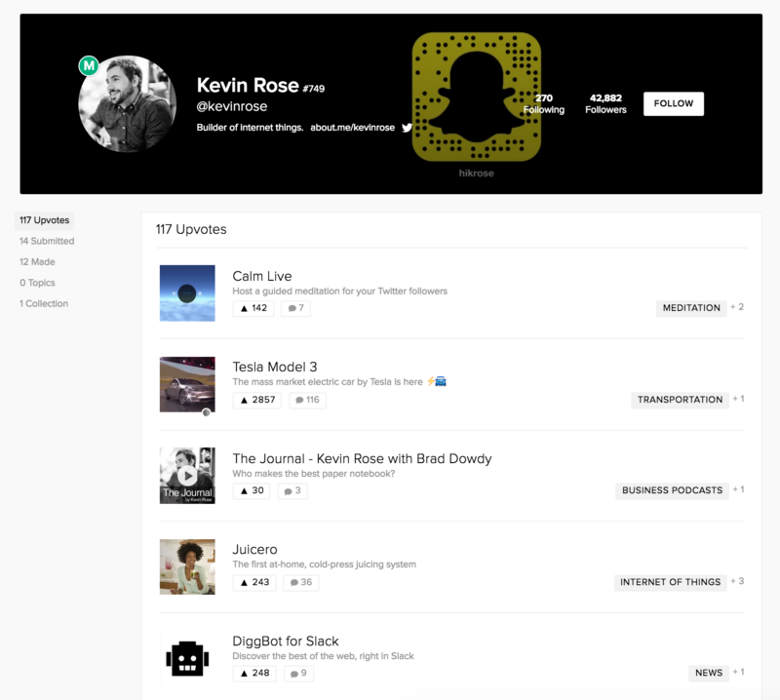Open the about.me/kevinrose link
Viewport: 780px width, 700px height.
(352, 128)
